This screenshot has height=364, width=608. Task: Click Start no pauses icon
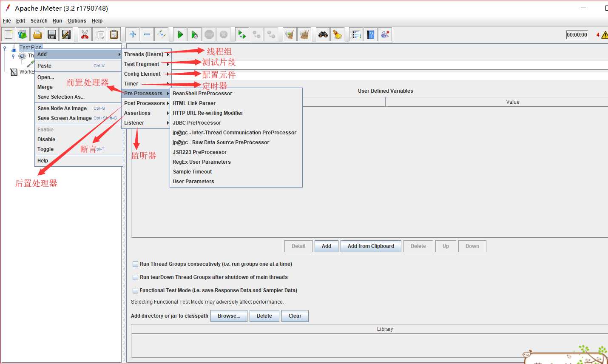click(195, 34)
